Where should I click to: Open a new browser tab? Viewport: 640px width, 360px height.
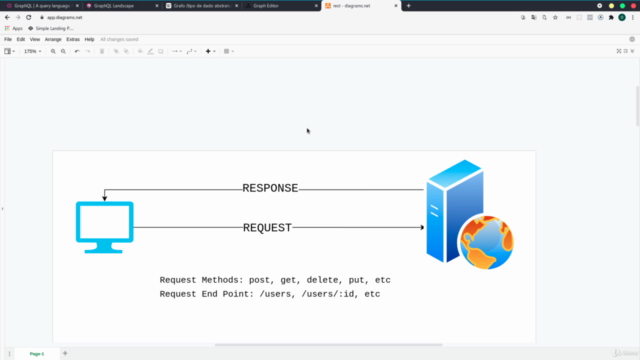click(409, 6)
